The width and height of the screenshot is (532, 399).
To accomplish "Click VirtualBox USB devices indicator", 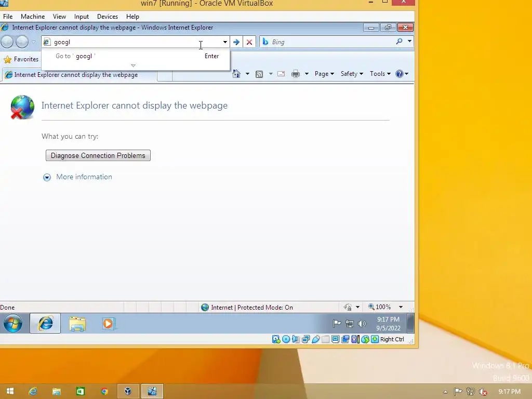I will pyautogui.click(x=315, y=339).
